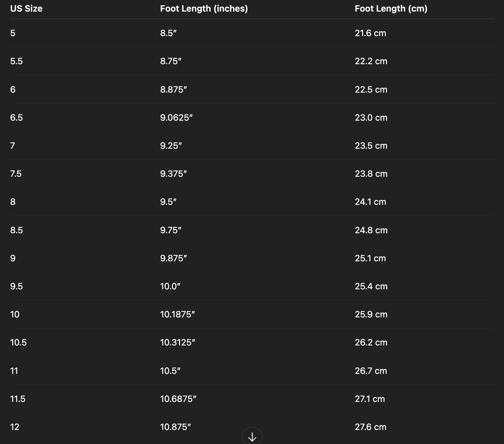
Task: Click the 22.5 cm value
Action: [371, 89]
